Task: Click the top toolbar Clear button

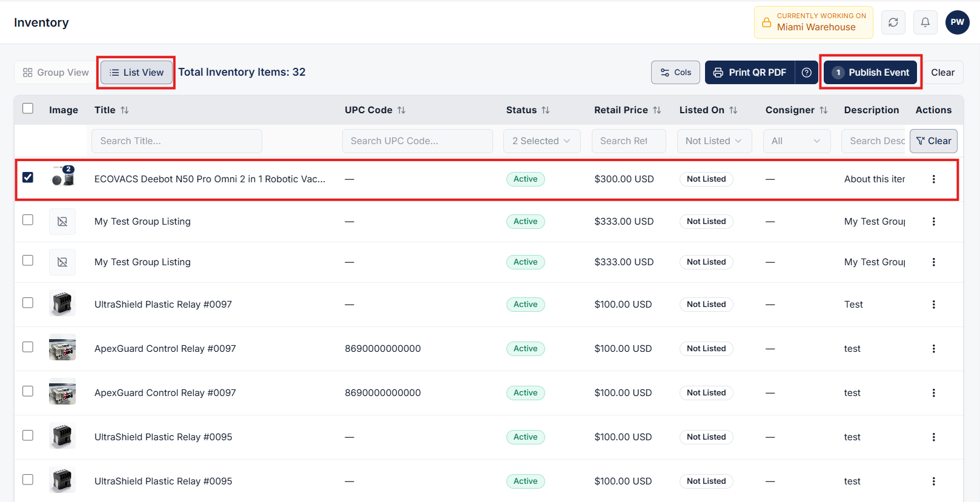Action: tap(942, 72)
